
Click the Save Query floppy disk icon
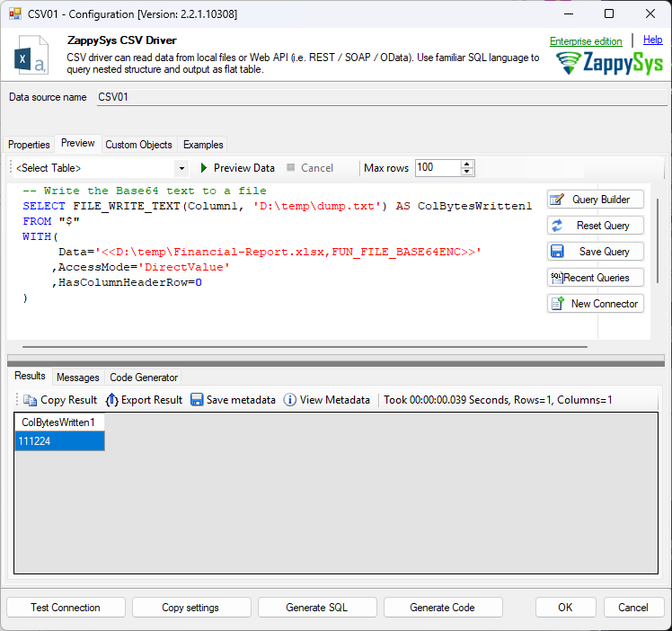pyautogui.click(x=557, y=251)
